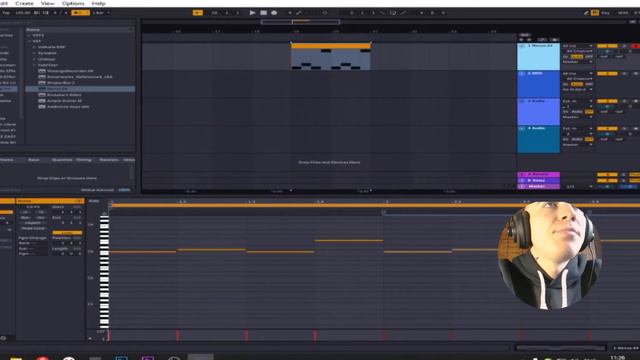Click the orange loop brace in editor
The image size is (640, 360).
[375, 205]
